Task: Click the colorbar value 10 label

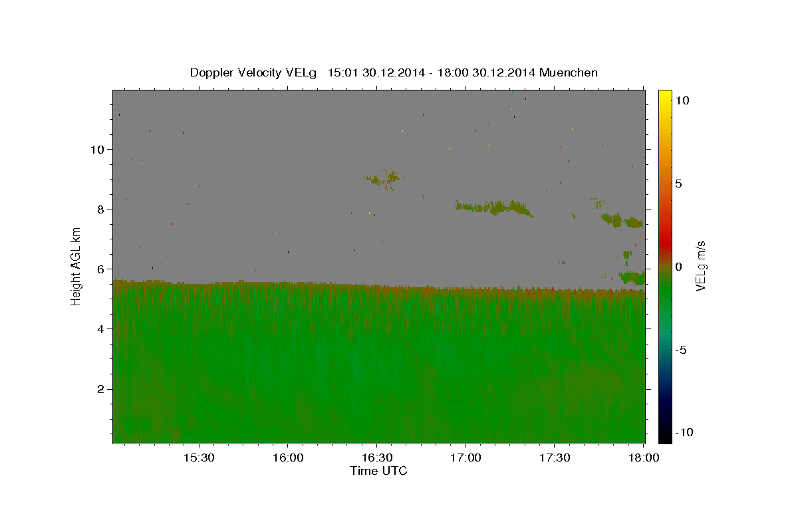Action: point(682,100)
